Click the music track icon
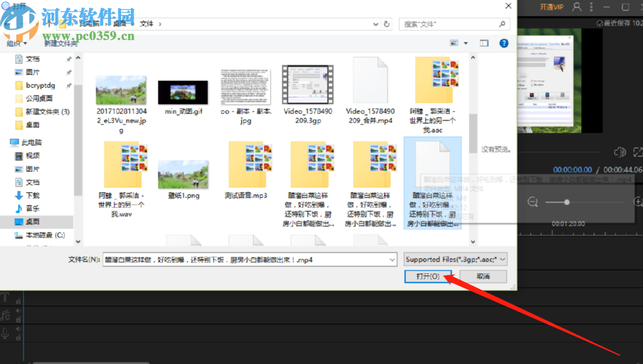 [5, 315]
